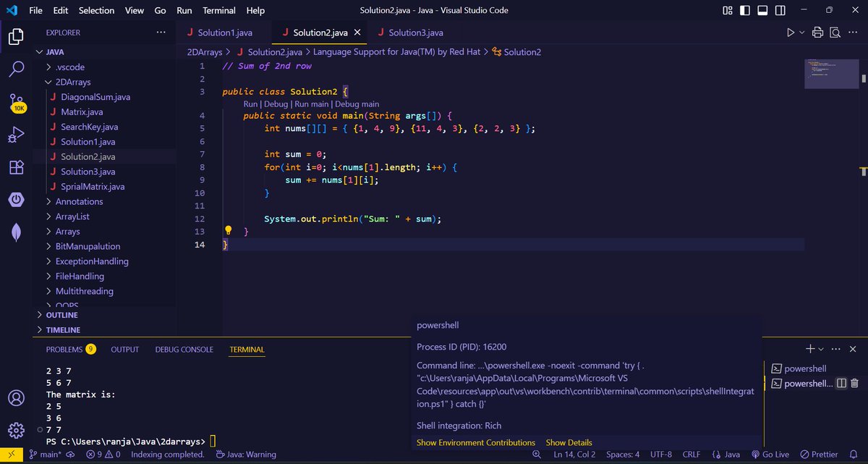Viewport: 868px width, 464px height.
Task: Switch to OUTPUT panel tab
Action: click(x=124, y=349)
